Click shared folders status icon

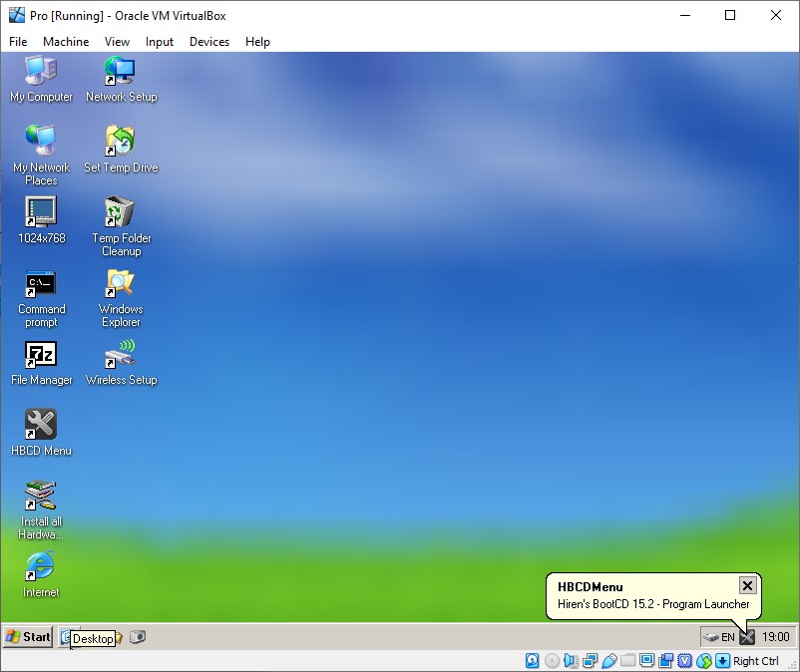(x=628, y=661)
